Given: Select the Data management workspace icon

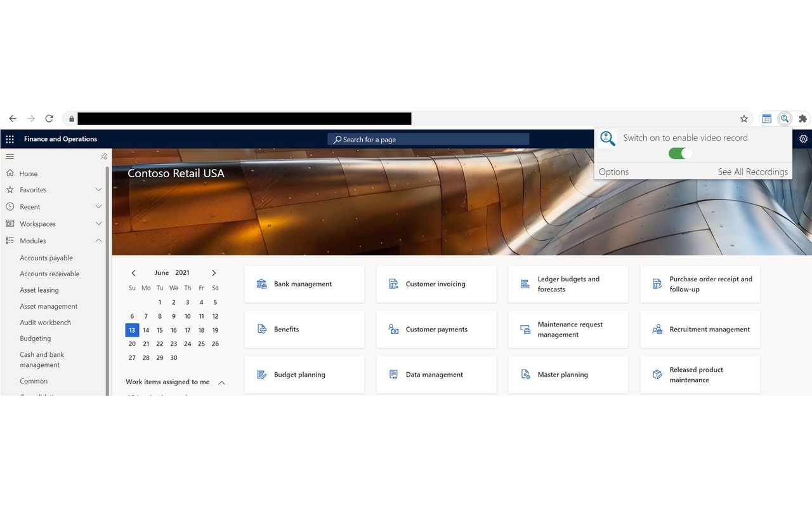Looking at the screenshot, I should point(393,375).
